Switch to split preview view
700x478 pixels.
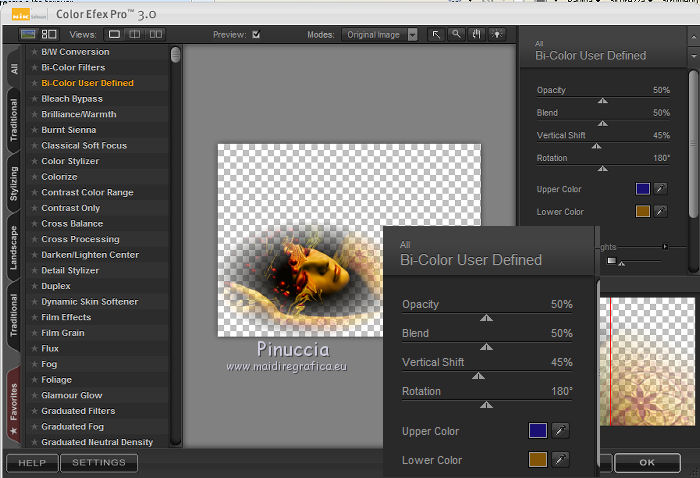click(133, 34)
